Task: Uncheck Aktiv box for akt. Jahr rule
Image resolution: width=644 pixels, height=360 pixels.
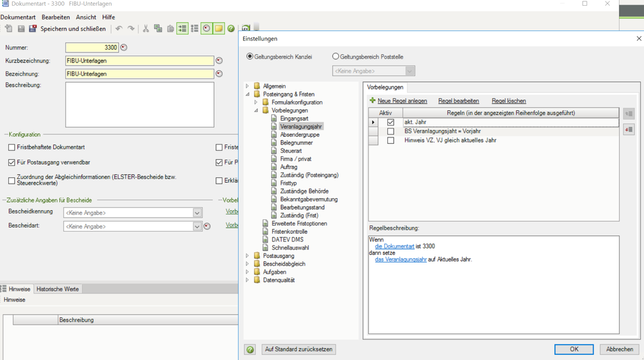Action: [391, 122]
